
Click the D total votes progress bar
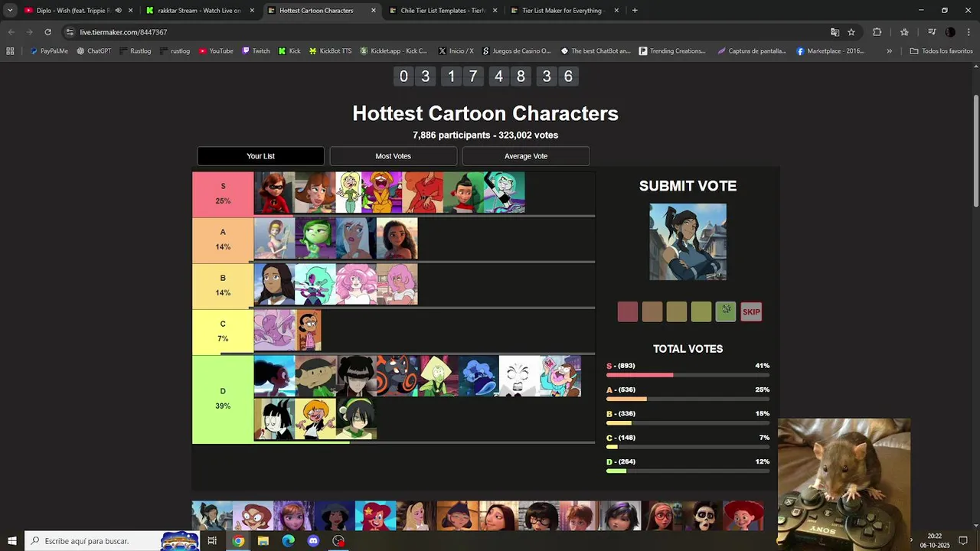coord(688,471)
